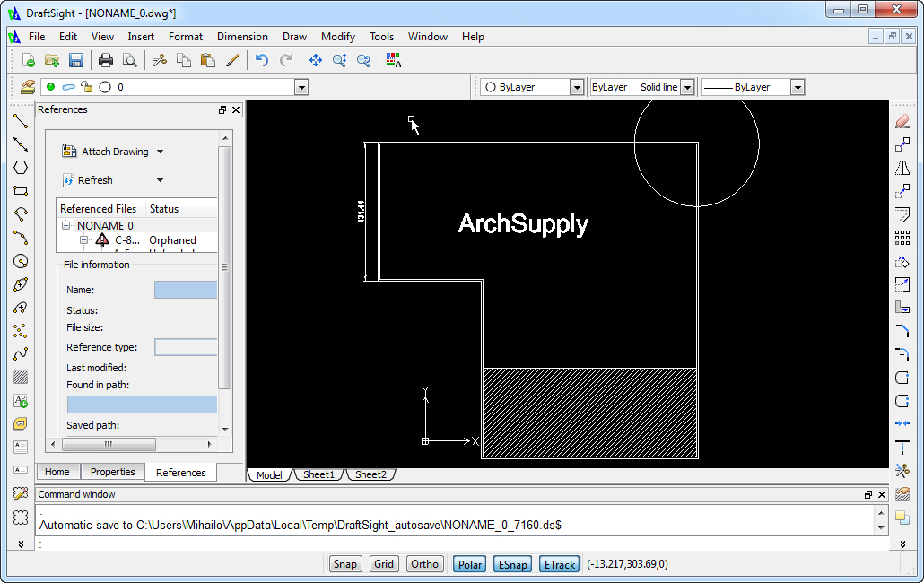Click the Print icon

tap(106, 60)
